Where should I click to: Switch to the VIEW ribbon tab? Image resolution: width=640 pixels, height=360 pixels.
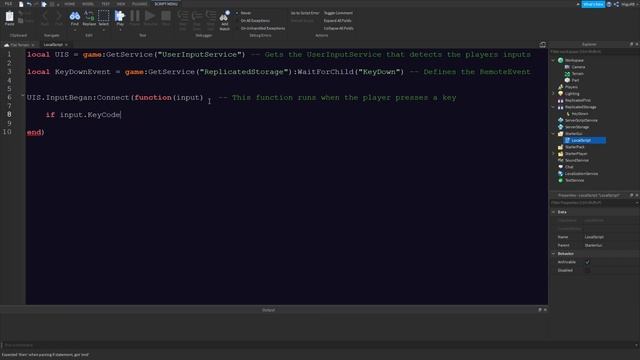click(x=121, y=4)
